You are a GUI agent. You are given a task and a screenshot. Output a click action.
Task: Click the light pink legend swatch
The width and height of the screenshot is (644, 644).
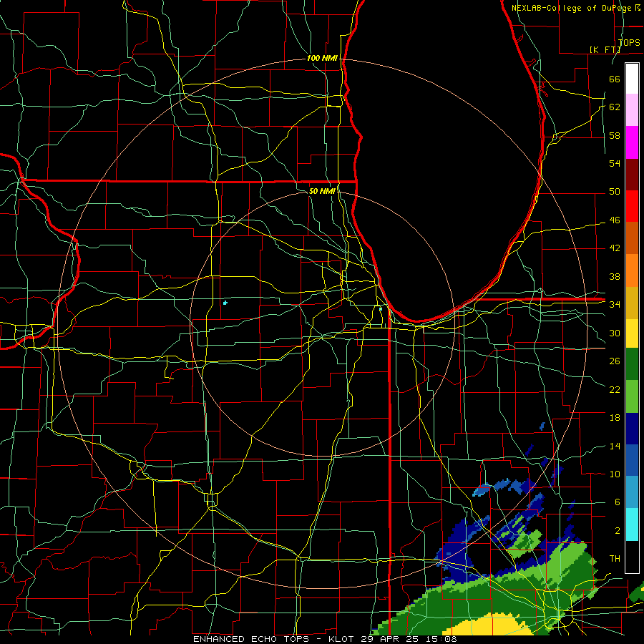632,110
